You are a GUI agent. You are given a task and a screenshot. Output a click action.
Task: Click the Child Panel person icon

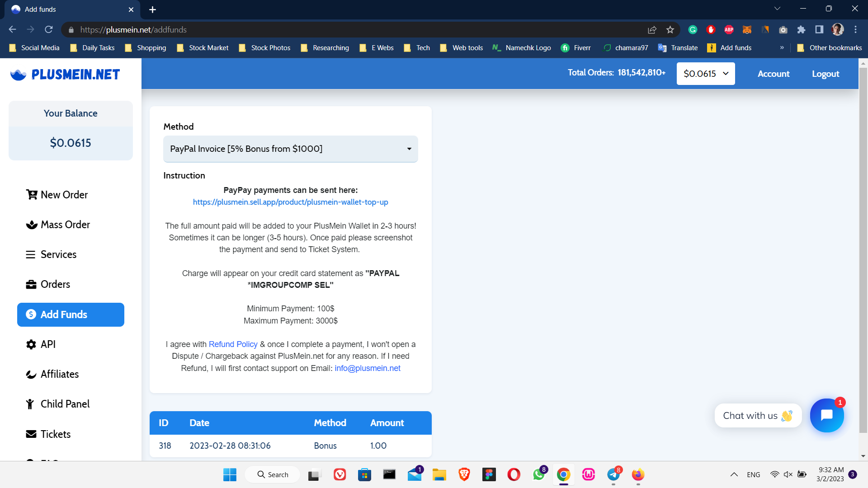[x=30, y=404]
